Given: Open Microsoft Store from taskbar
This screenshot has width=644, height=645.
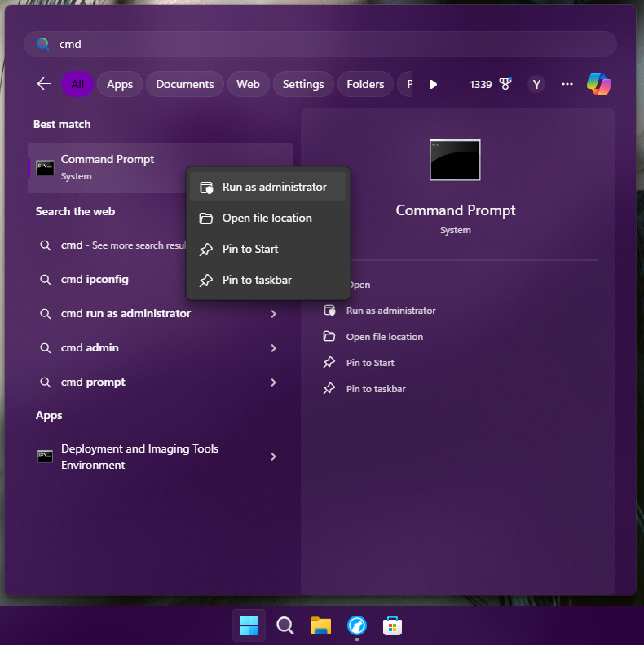Looking at the screenshot, I should (x=392, y=625).
